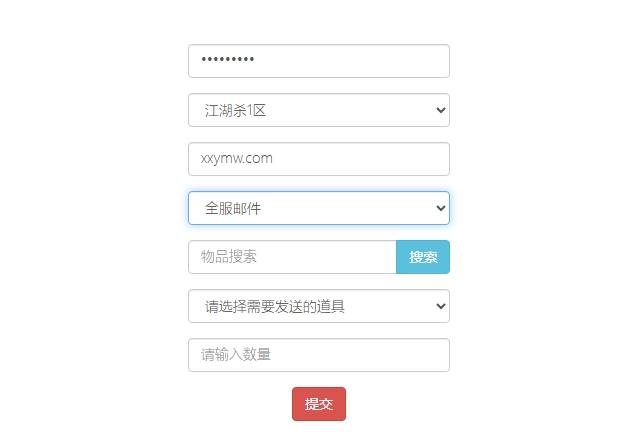Submit the form with red 提交 button
Screen dimensions: 641x443
319,404
